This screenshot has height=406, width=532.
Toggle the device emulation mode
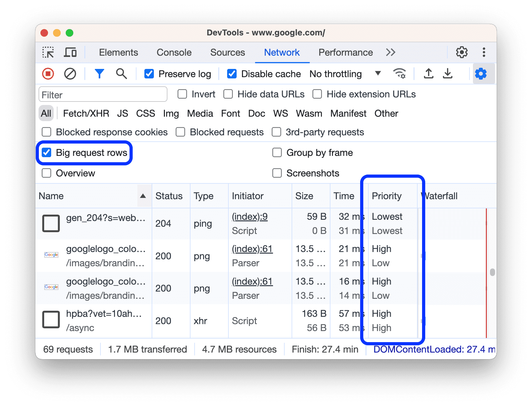70,52
